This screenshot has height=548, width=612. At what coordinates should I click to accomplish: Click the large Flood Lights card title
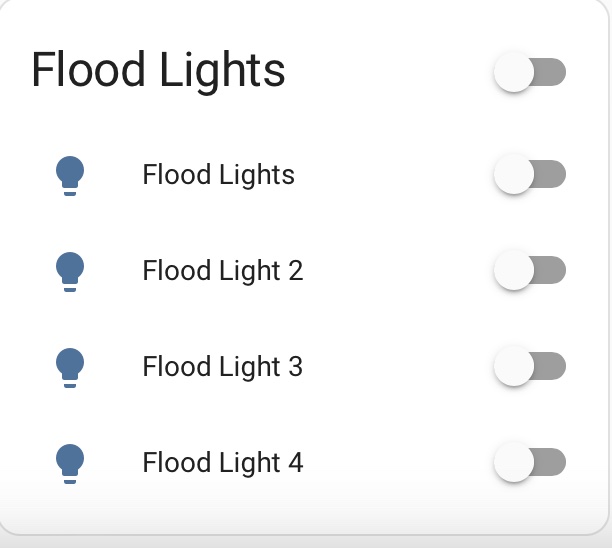(x=158, y=71)
